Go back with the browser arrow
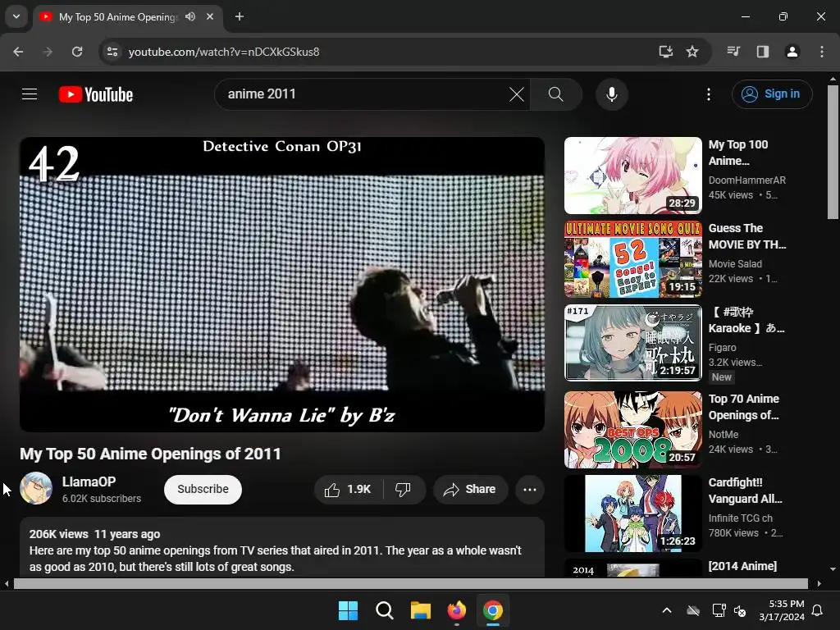The image size is (840, 630). [18, 52]
